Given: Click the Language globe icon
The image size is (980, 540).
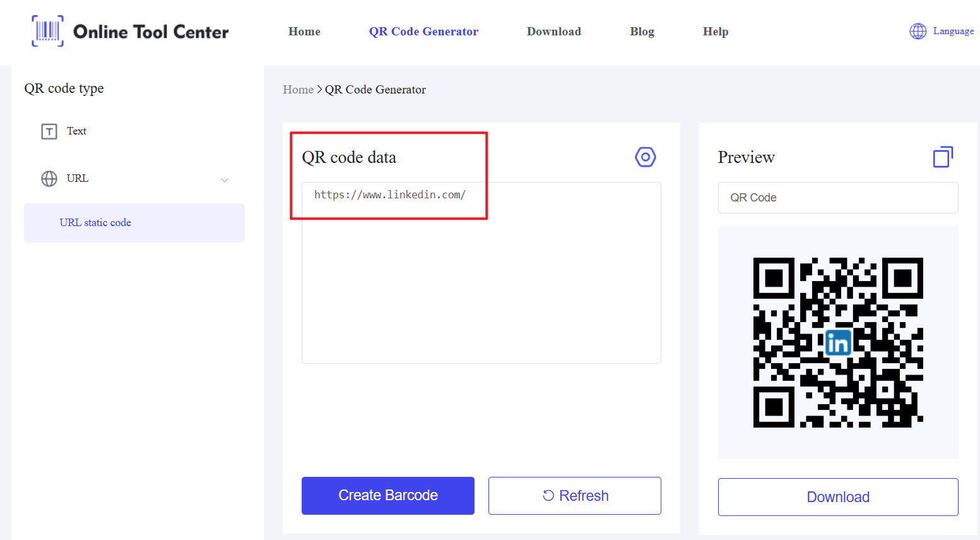Looking at the screenshot, I should 918,31.
